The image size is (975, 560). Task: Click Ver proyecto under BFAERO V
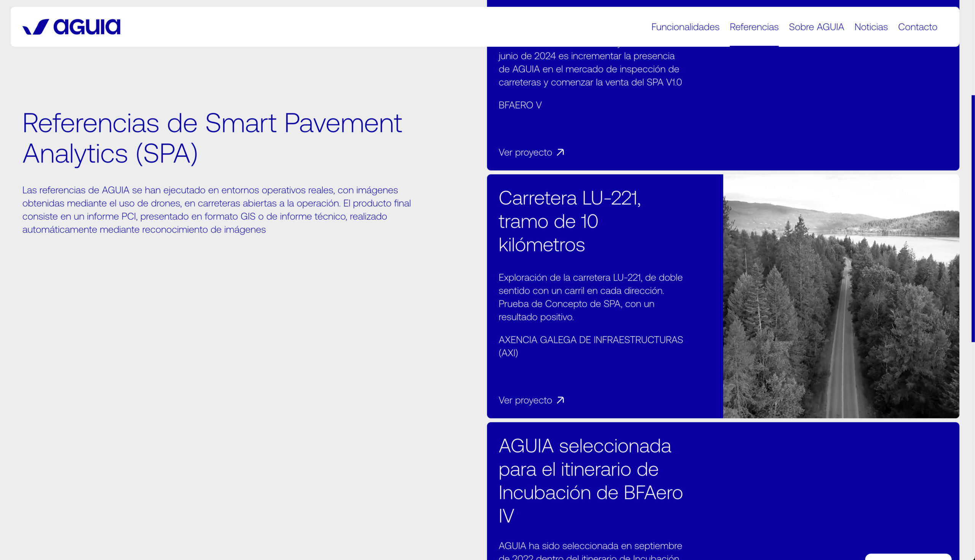pos(525,152)
